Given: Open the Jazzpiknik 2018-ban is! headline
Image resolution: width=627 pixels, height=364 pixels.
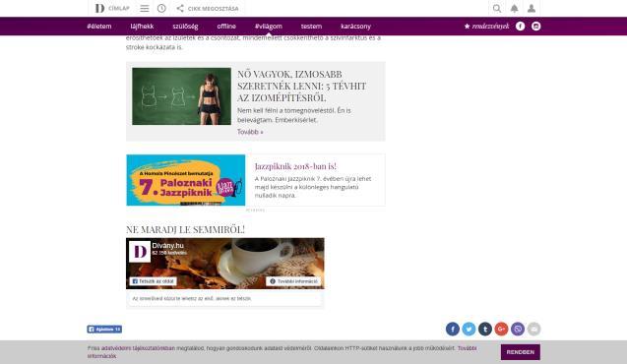Looking at the screenshot, I should [x=295, y=166].
